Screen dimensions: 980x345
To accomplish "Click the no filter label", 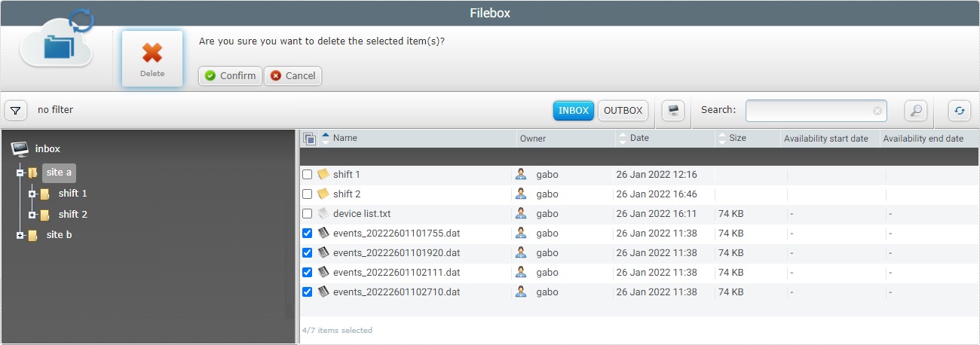I will tap(56, 110).
